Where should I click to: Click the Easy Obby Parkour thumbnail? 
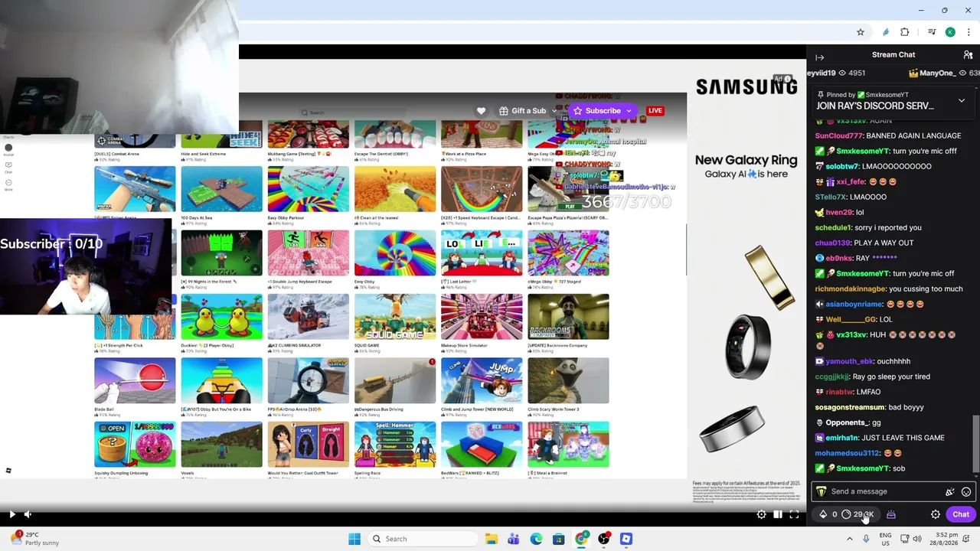(308, 189)
